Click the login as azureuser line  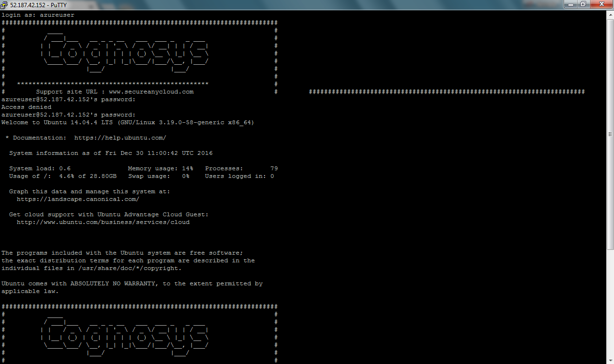37,15
